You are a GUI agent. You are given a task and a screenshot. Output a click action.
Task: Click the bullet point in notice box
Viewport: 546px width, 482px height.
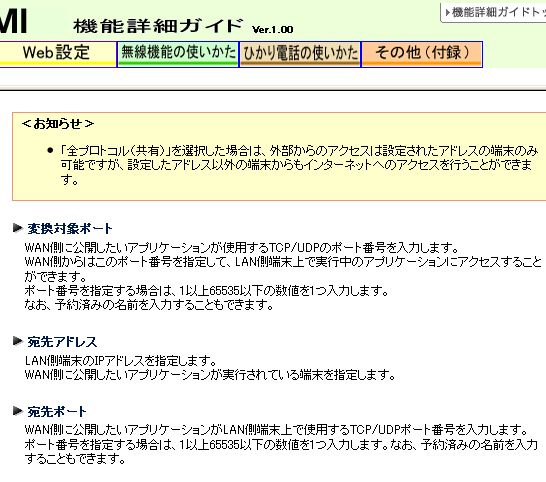(50, 151)
